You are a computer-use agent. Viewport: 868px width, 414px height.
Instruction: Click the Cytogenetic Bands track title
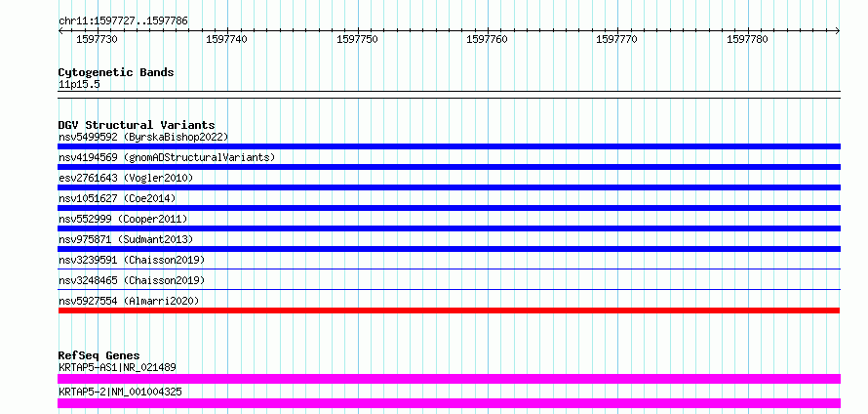tap(116, 72)
